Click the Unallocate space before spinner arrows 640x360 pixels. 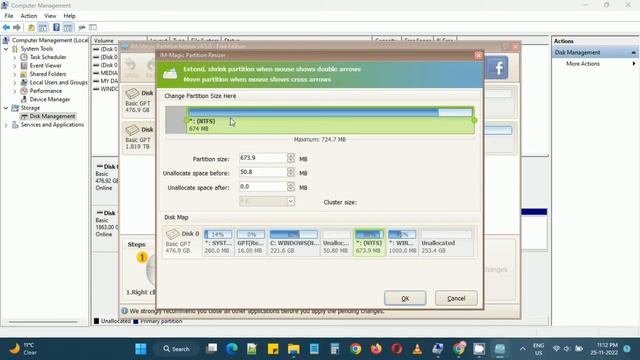coord(291,172)
